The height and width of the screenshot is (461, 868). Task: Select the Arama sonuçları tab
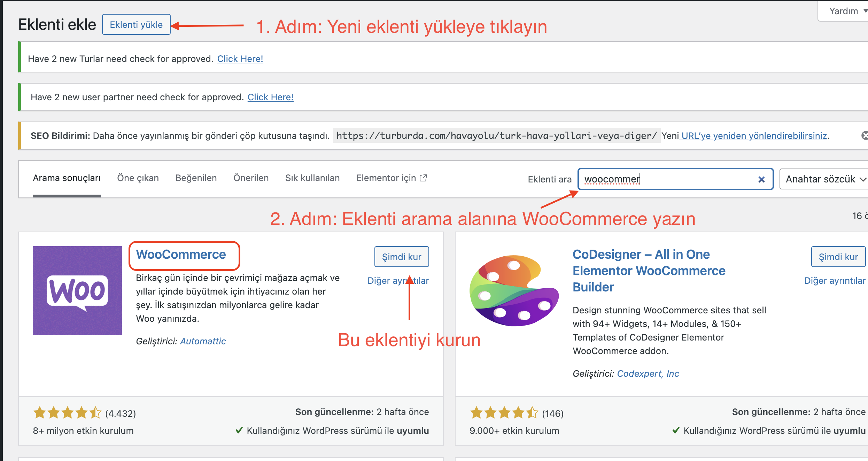click(x=67, y=178)
